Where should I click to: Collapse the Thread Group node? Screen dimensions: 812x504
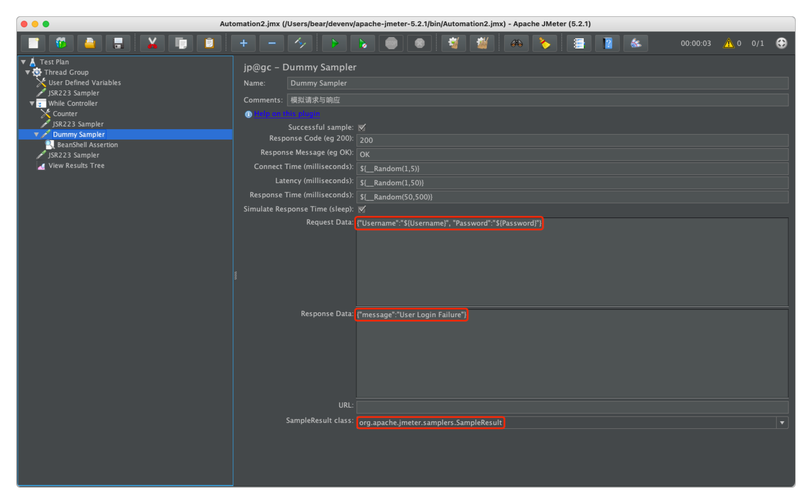click(x=28, y=72)
